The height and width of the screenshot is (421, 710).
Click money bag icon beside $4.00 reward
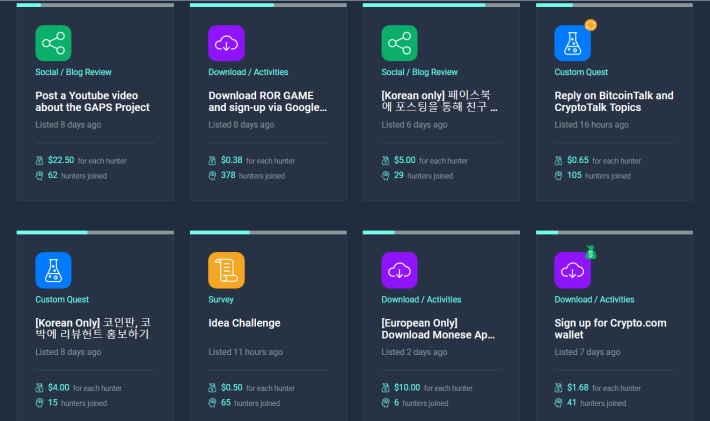(39, 388)
